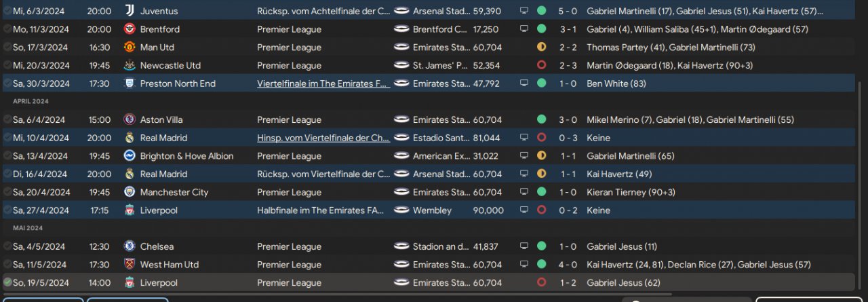Toggle the checkmark beside Sa, 4/5/2024
Image resolution: width=868 pixels, height=302 pixels.
point(7,246)
